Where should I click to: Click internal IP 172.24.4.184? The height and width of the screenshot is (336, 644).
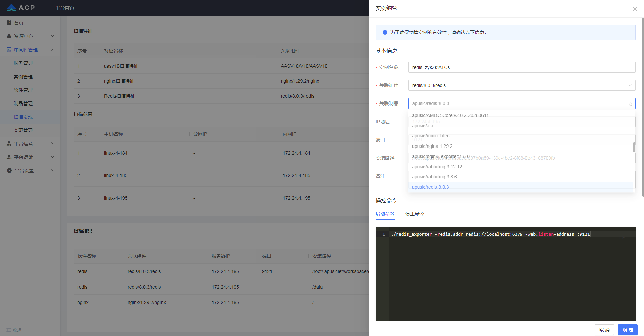point(296,153)
